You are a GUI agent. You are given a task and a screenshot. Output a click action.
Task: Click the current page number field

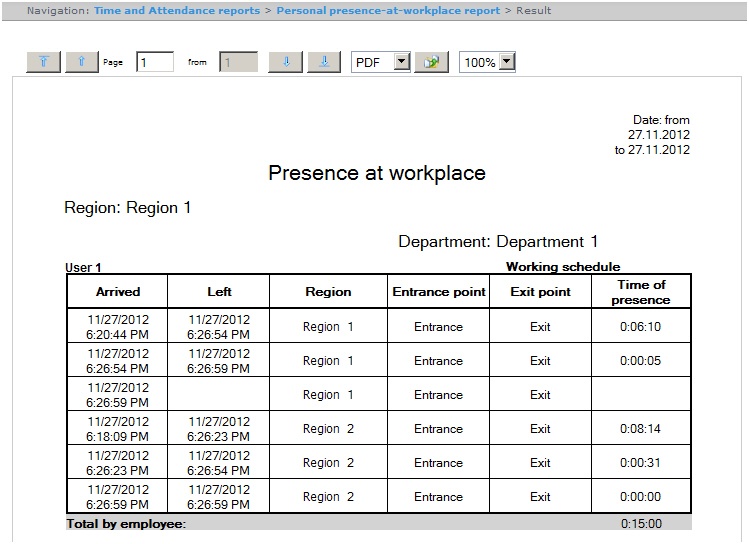tap(155, 62)
